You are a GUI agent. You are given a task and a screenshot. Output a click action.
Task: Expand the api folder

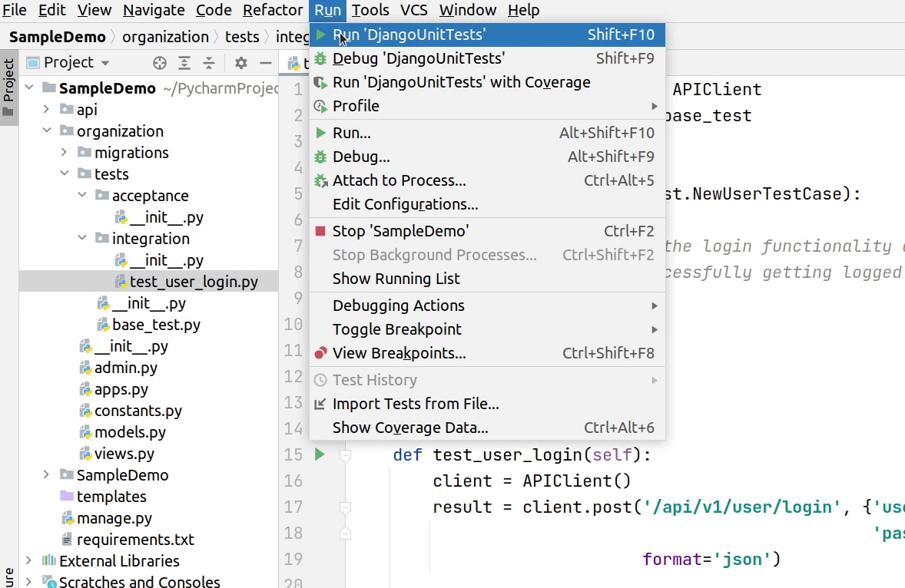(x=46, y=109)
